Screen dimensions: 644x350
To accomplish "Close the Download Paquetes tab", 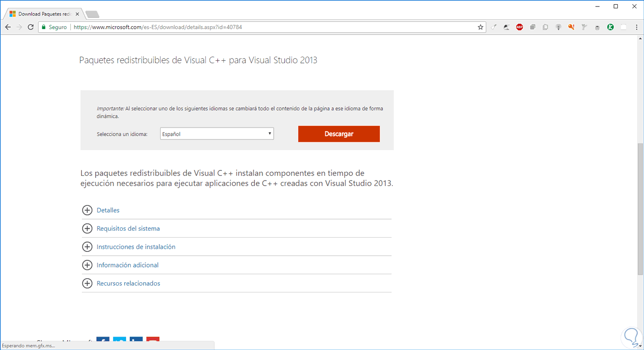I will pos(77,14).
